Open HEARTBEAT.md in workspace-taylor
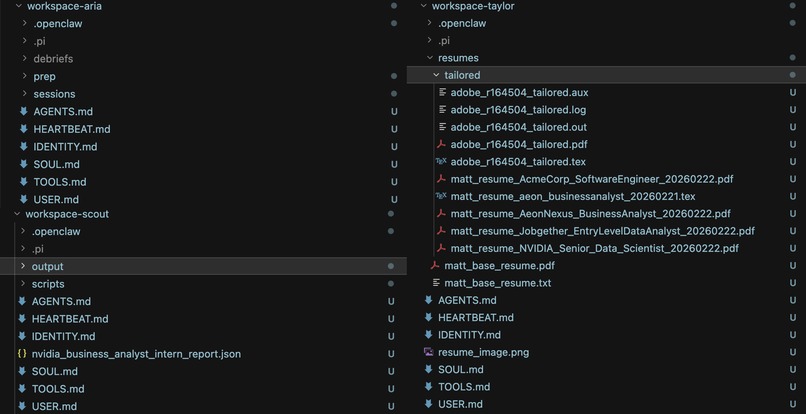This screenshot has width=806, height=414. tap(475, 317)
